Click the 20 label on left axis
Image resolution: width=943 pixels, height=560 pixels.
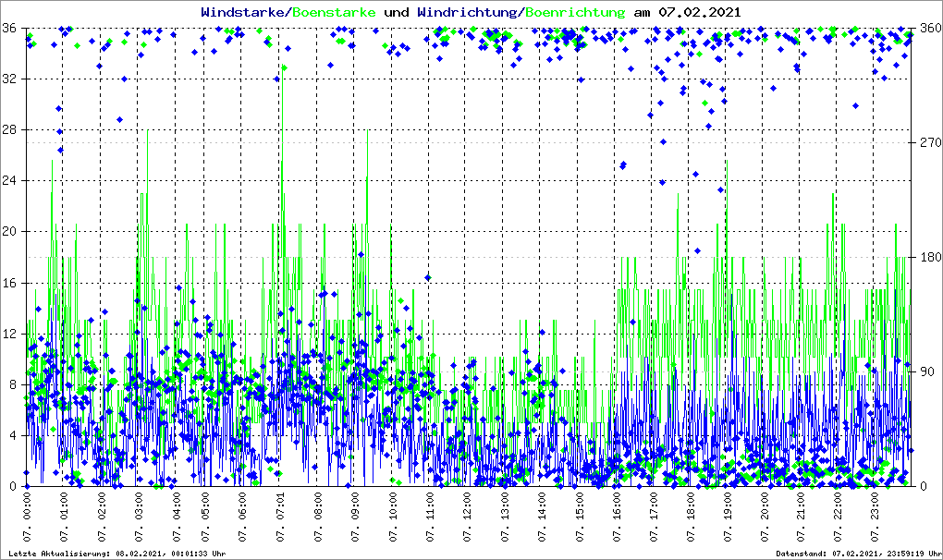tap(9, 232)
